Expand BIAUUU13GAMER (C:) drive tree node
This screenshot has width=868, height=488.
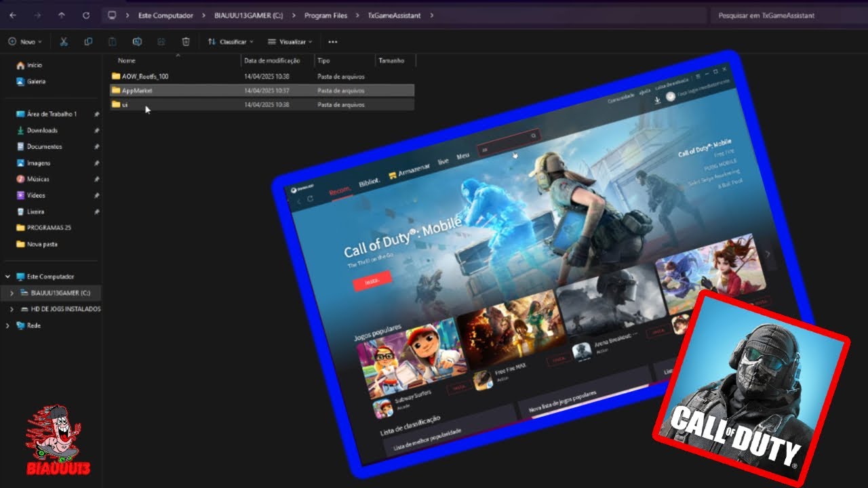12,293
